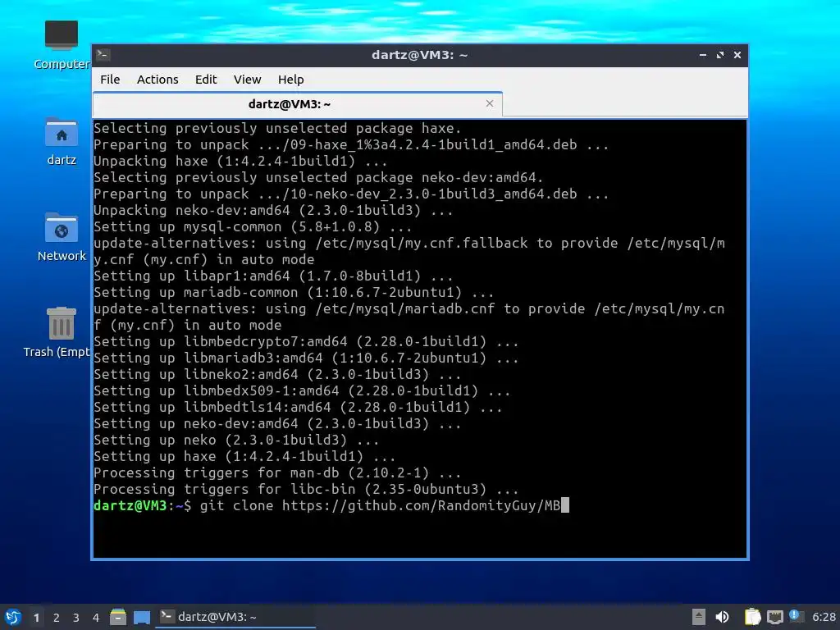
Task: Click window title 'dartz@VM3: ~'
Action: (419, 55)
